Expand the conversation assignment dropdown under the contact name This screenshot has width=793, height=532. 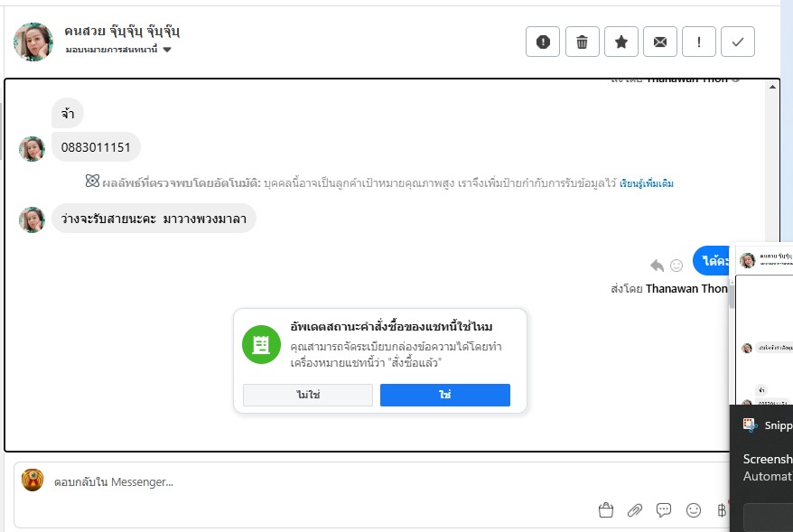click(x=167, y=50)
